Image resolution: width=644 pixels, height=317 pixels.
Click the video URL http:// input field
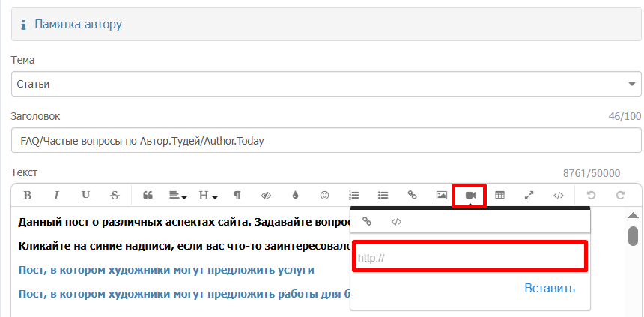(470, 258)
